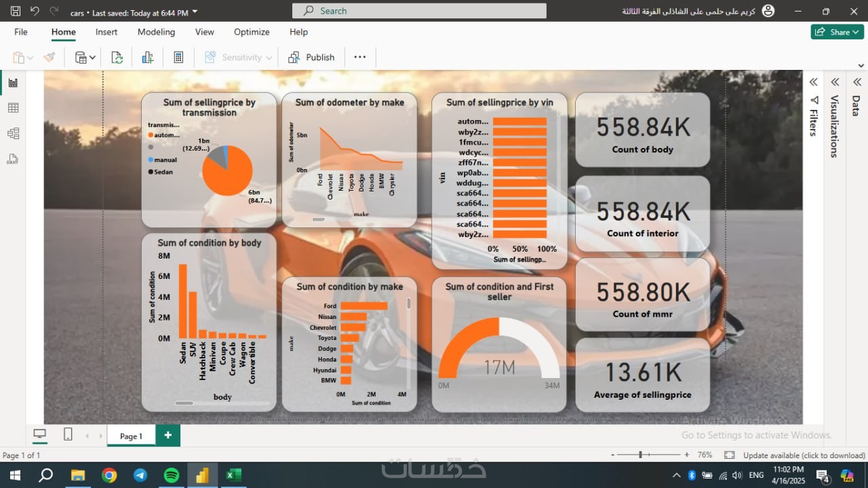Select the Modeling ribbon tab
Image resolution: width=868 pixels, height=488 pixels.
(156, 32)
